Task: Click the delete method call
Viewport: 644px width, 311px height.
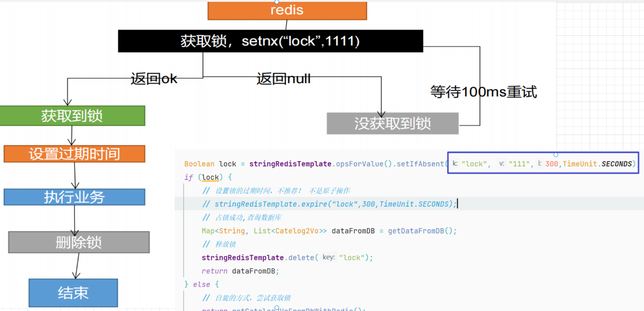Action: 301,258
